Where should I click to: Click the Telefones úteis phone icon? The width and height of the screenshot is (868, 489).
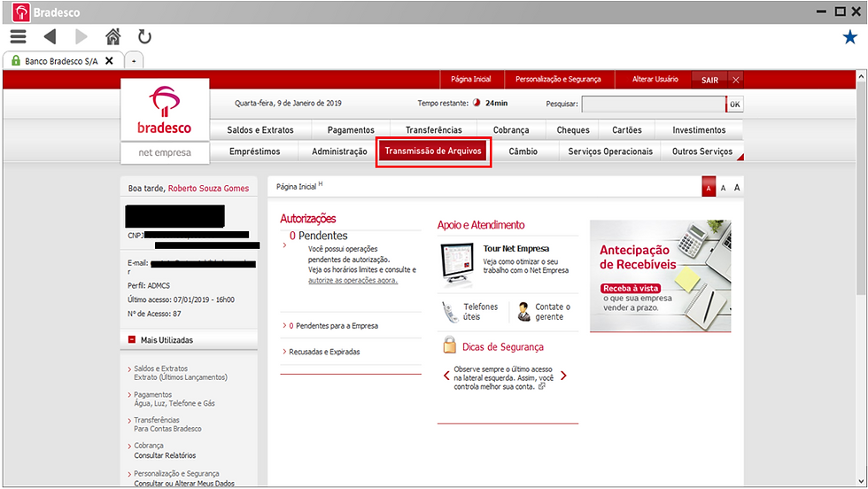(x=449, y=312)
